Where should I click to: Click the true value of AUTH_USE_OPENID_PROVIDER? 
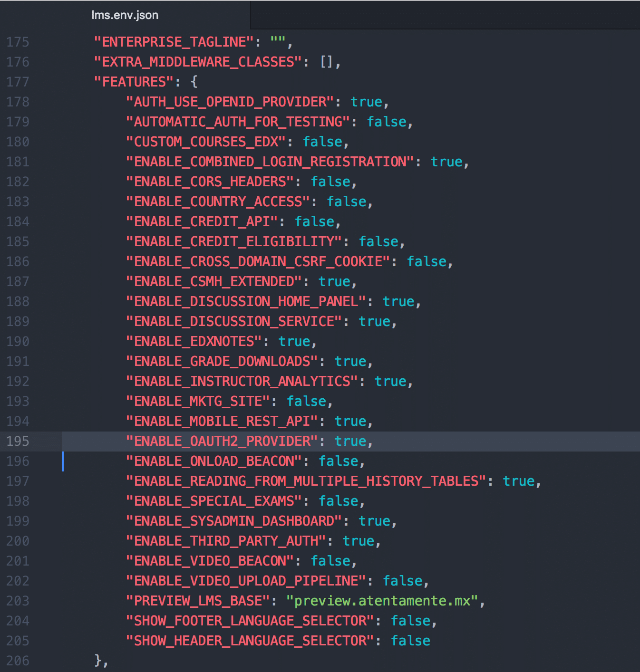point(367,102)
